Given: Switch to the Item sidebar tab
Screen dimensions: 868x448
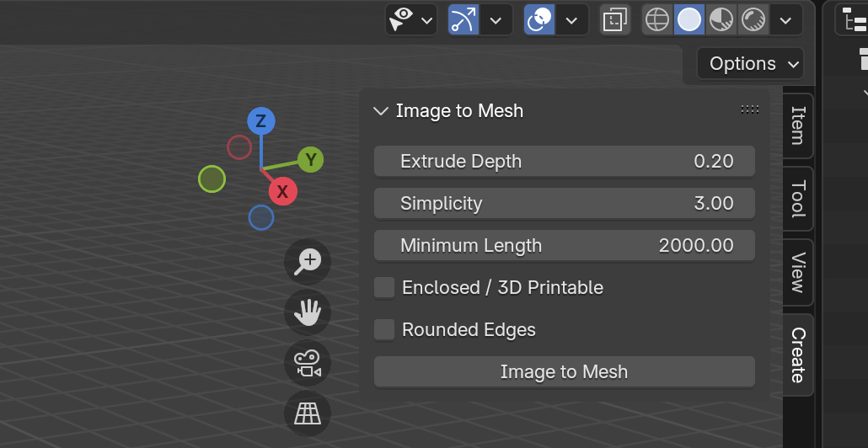Looking at the screenshot, I should point(798,125).
